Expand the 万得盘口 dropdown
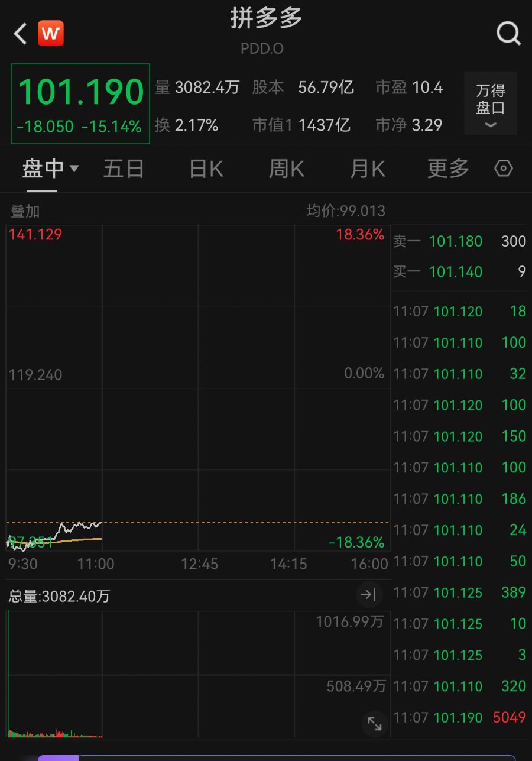The image size is (532, 761). pyautogui.click(x=491, y=103)
